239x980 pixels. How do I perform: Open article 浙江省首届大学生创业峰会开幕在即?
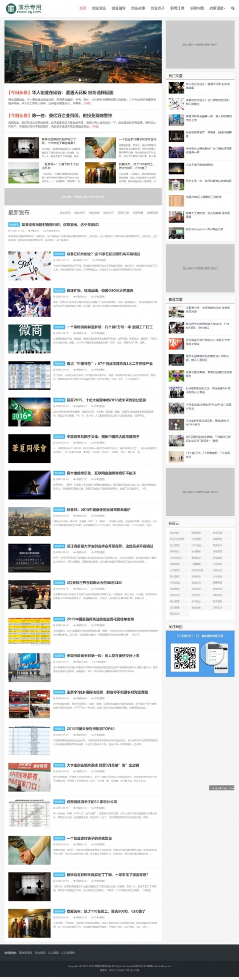(110, 546)
